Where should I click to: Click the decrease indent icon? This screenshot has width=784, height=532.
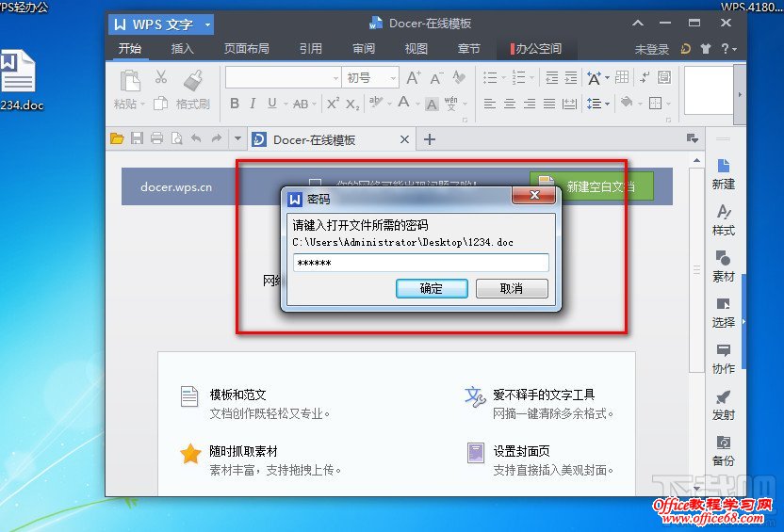[x=551, y=77]
